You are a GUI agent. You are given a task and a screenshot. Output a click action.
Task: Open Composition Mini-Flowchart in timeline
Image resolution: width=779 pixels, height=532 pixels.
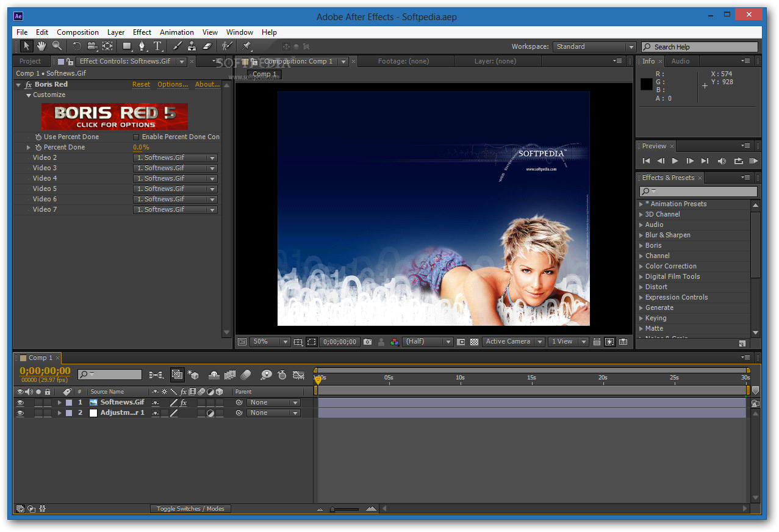[x=156, y=375]
